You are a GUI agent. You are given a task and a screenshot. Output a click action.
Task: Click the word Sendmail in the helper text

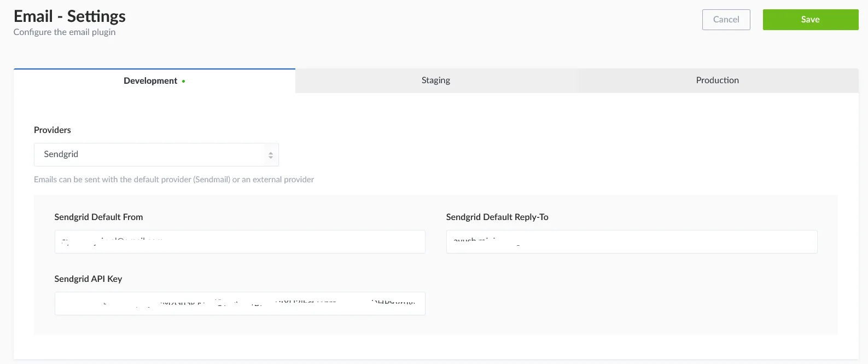(212, 180)
